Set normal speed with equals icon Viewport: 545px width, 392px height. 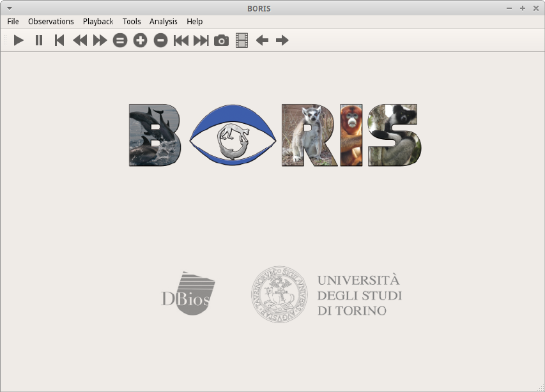pyautogui.click(x=120, y=40)
